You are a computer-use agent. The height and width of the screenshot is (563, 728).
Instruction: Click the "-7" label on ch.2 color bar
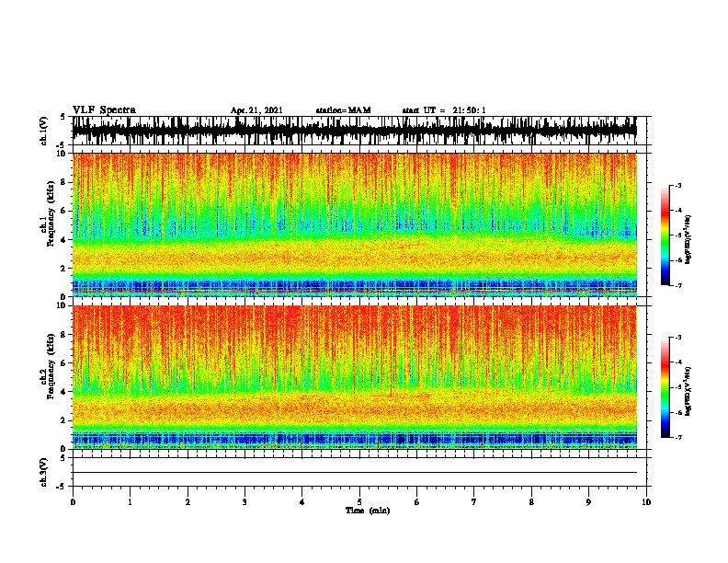[x=677, y=438]
